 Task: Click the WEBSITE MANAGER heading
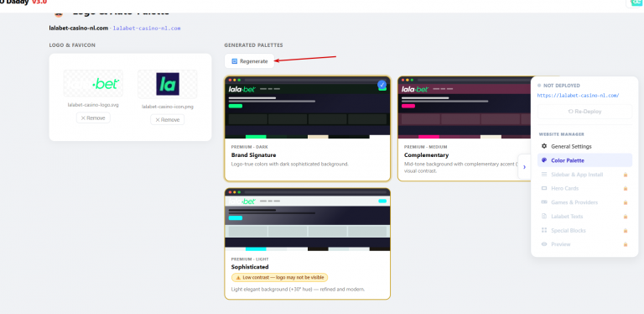tap(562, 134)
